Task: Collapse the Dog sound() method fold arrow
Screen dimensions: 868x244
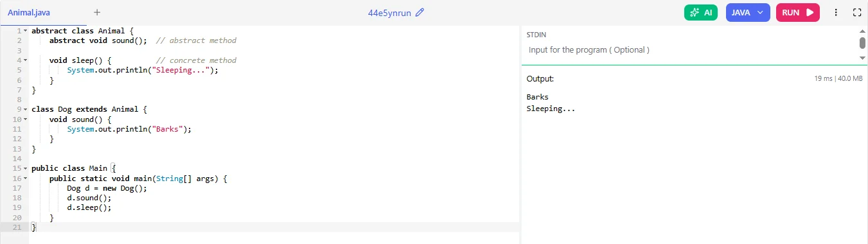Action: pyautogui.click(x=25, y=119)
